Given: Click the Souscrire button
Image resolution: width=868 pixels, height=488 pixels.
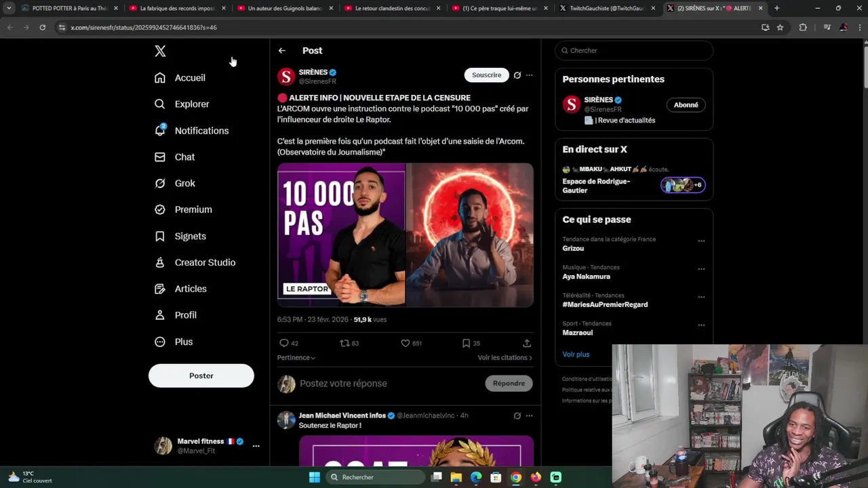Looking at the screenshot, I should [486, 75].
